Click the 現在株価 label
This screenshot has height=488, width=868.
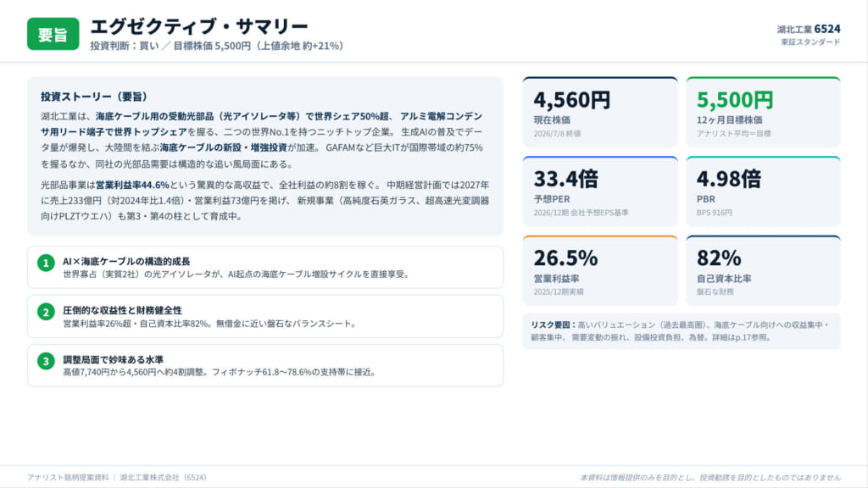[552, 120]
